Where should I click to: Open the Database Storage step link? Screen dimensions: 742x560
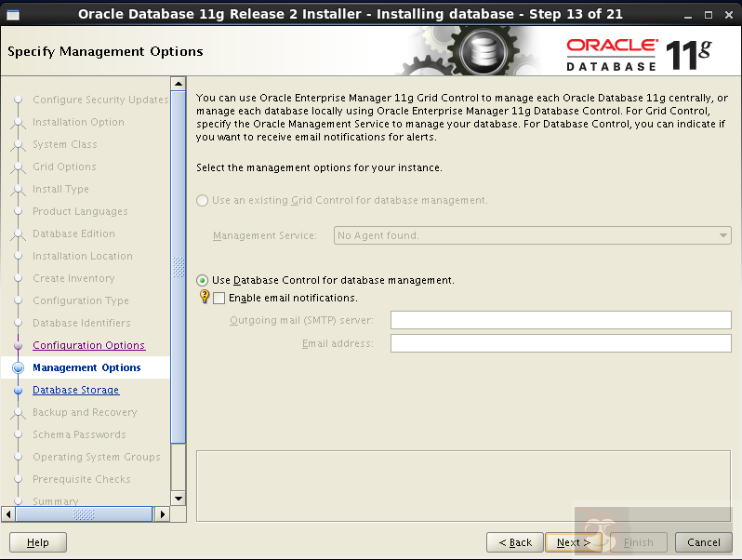[75, 390]
